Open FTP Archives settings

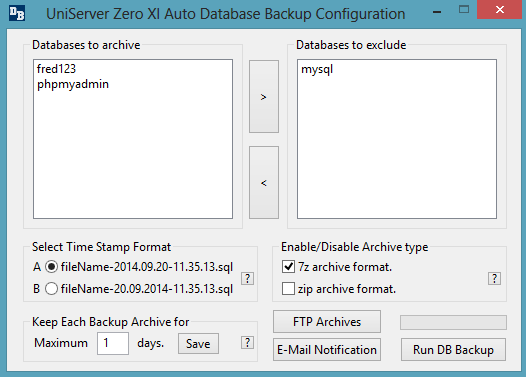(327, 322)
